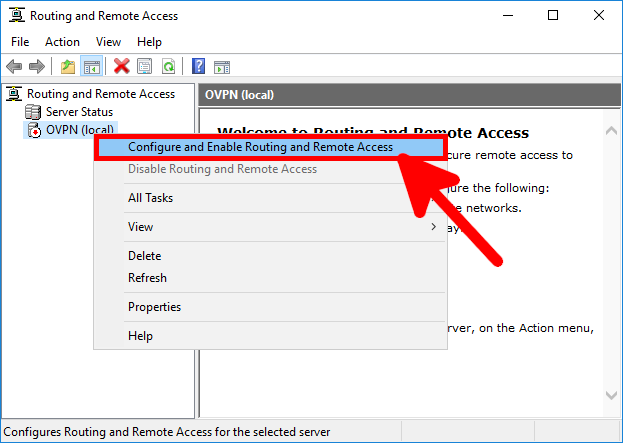Select the Routing and Remote Access root node
Viewport: 623px width, 443px height.
[100, 94]
